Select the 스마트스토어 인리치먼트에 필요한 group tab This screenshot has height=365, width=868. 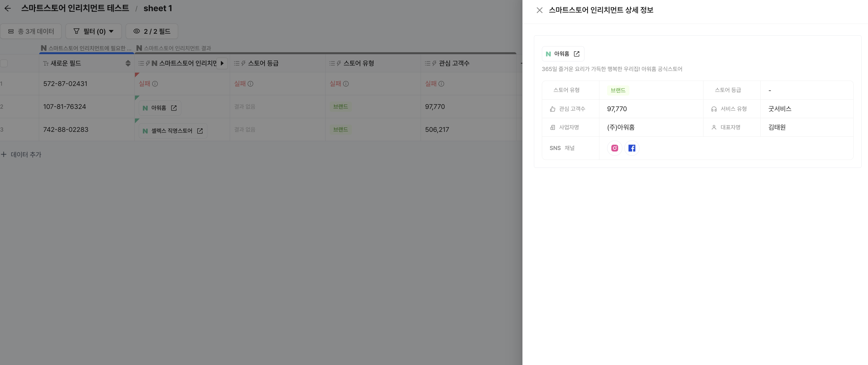click(x=86, y=48)
